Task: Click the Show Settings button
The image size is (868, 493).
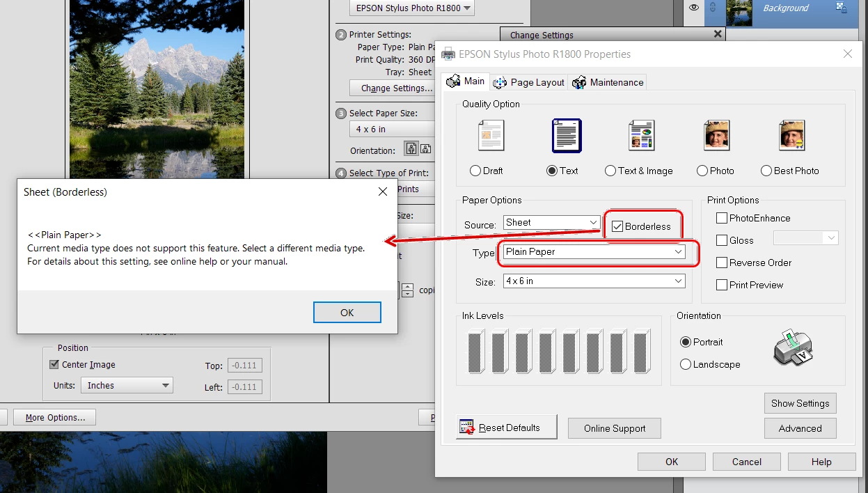Action: tap(800, 403)
